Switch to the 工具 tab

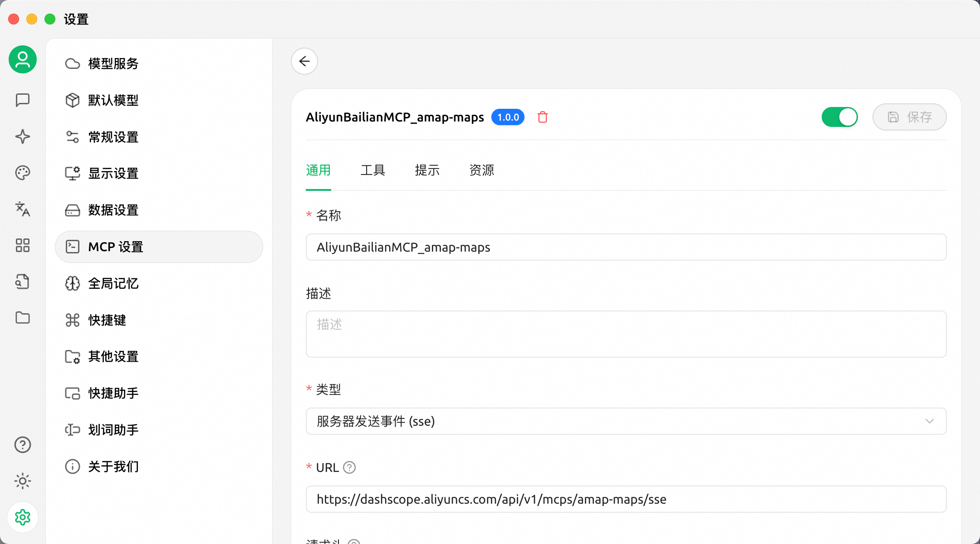coord(372,170)
